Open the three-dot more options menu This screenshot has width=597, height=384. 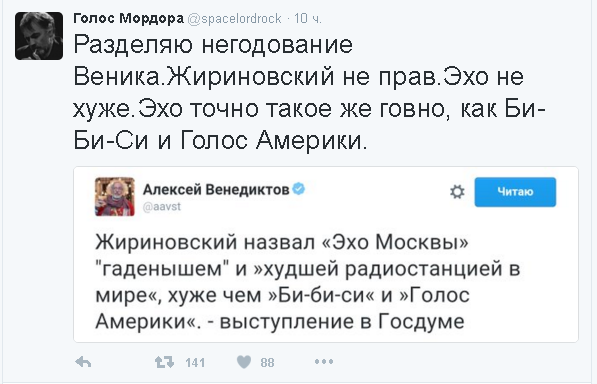pos(324,361)
